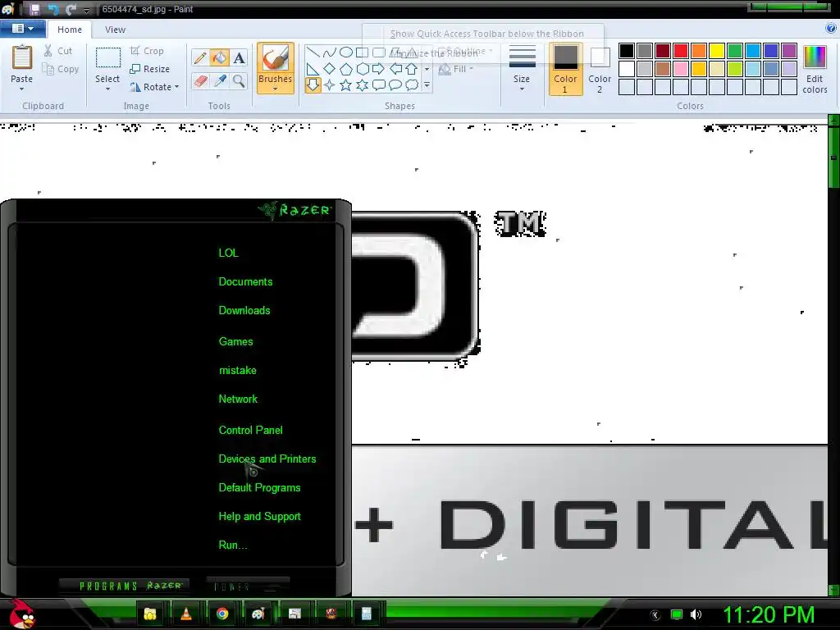
Task: Pick the red color swatch
Action: point(681,51)
